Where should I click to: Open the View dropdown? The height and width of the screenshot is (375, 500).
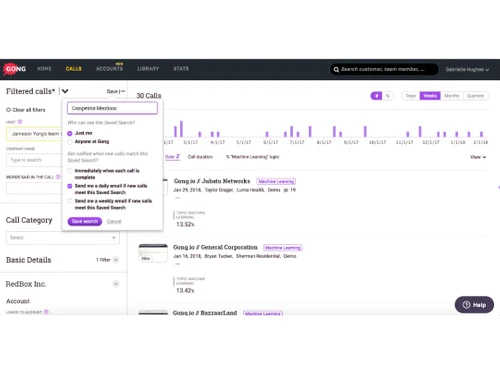click(478, 157)
